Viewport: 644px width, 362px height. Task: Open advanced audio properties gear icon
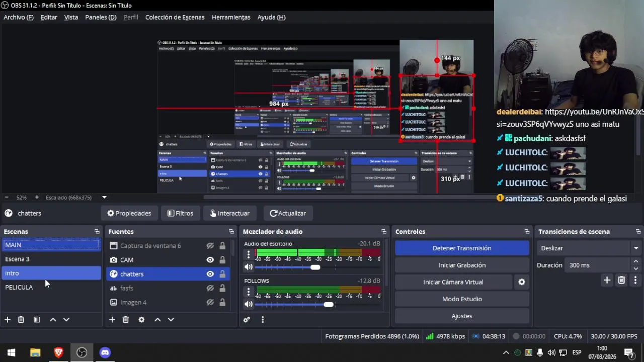[247, 320]
